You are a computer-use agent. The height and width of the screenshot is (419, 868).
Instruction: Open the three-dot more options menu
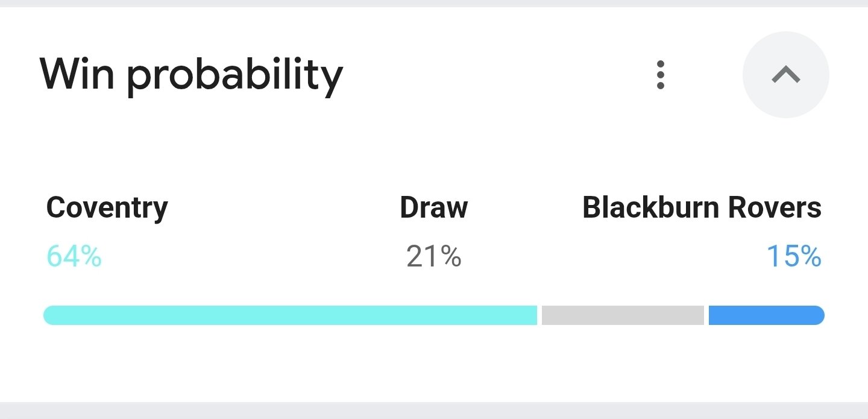point(661,75)
